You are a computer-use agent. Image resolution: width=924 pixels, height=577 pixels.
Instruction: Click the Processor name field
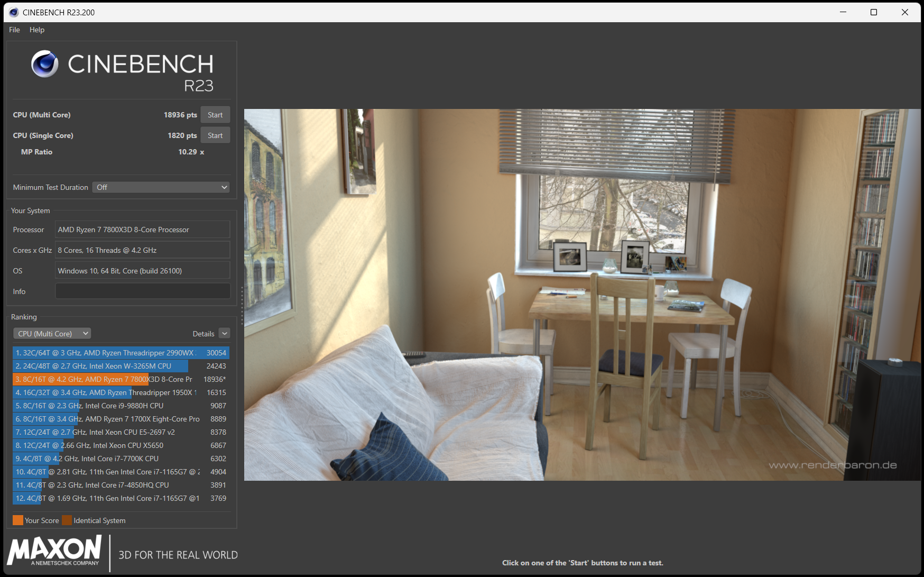(143, 230)
